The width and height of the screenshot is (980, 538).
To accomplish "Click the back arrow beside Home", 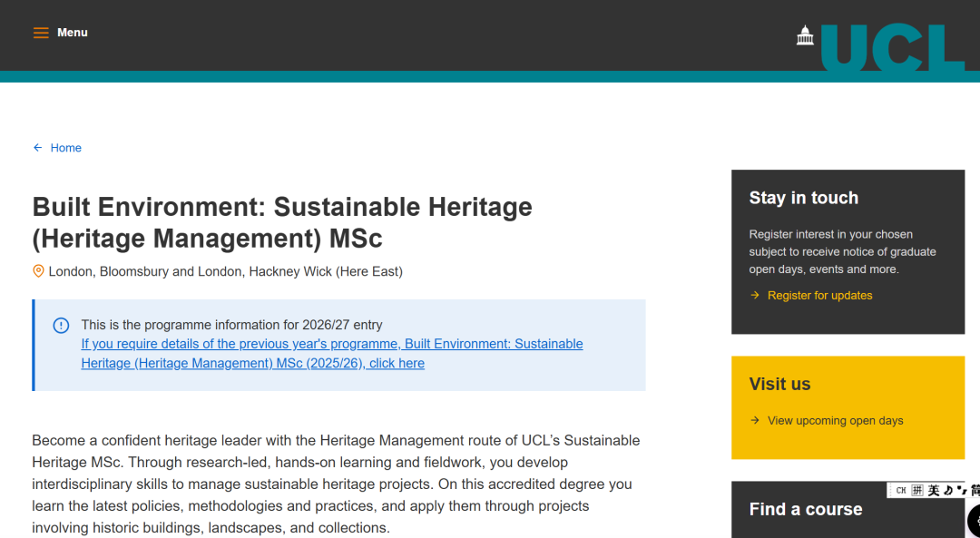I will 37,148.
